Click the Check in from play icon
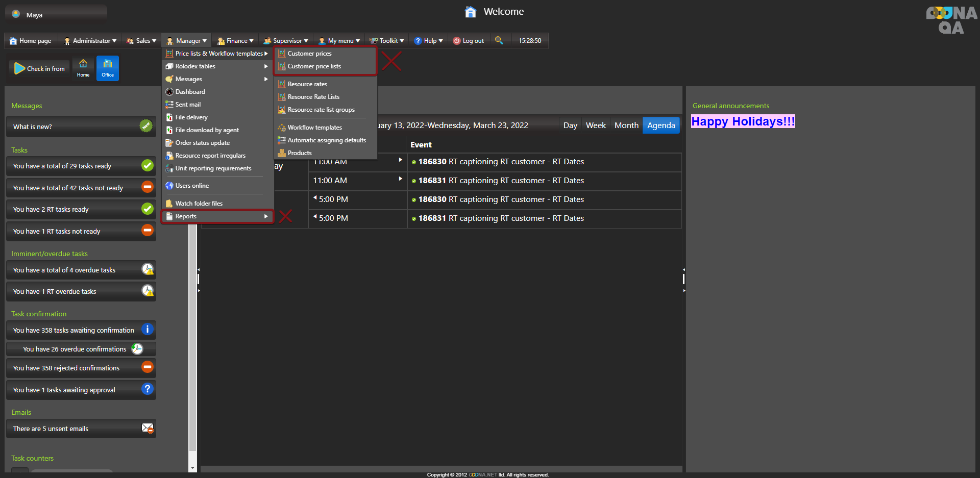Image resolution: width=980 pixels, height=478 pixels. (x=19, y=68)
